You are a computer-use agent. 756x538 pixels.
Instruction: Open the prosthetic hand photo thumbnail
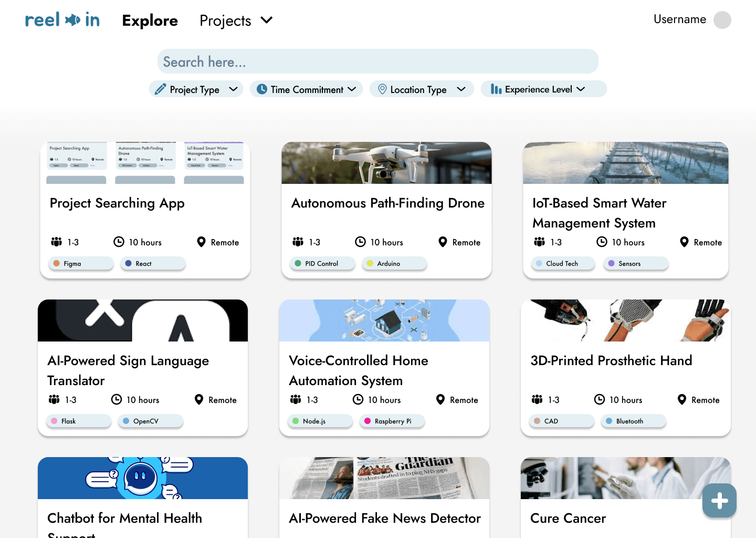coord(626,320)
